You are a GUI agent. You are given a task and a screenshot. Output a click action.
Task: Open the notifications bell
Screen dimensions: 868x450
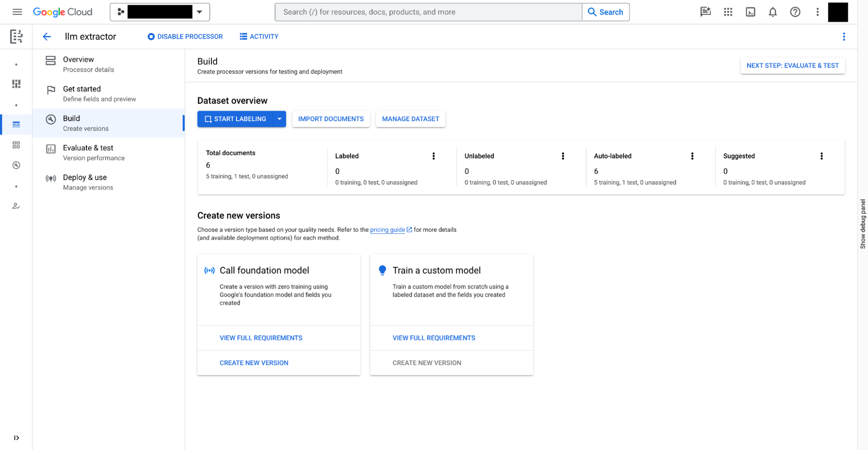click(x=773, y=12)
